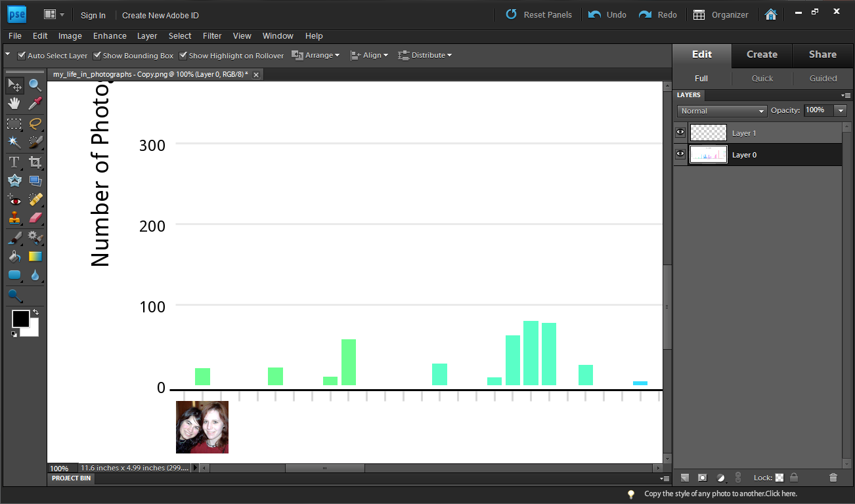Select the Gradient tool
Screen dimensions: 855x504
(x=35, y=256)
